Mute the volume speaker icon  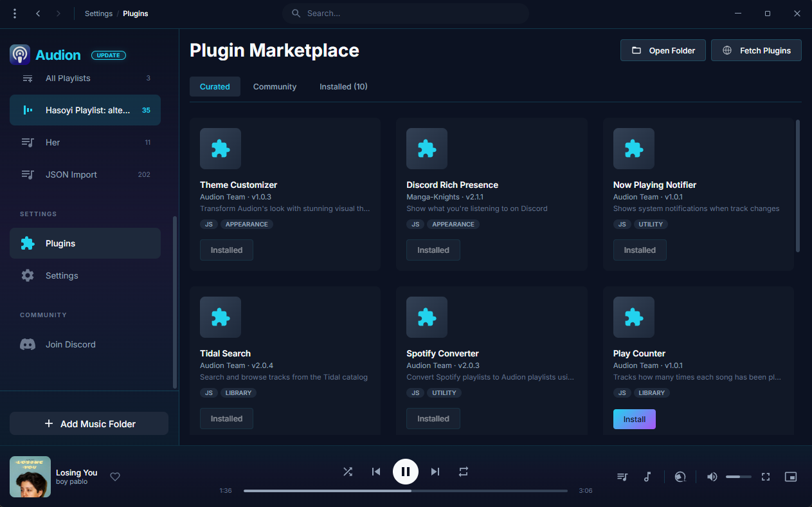712,477
